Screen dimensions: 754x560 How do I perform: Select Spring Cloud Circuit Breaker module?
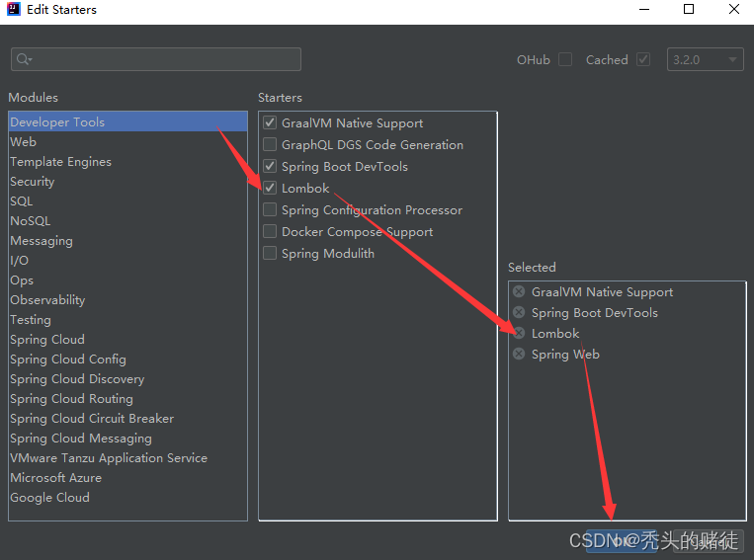click(x=127, y=418)
